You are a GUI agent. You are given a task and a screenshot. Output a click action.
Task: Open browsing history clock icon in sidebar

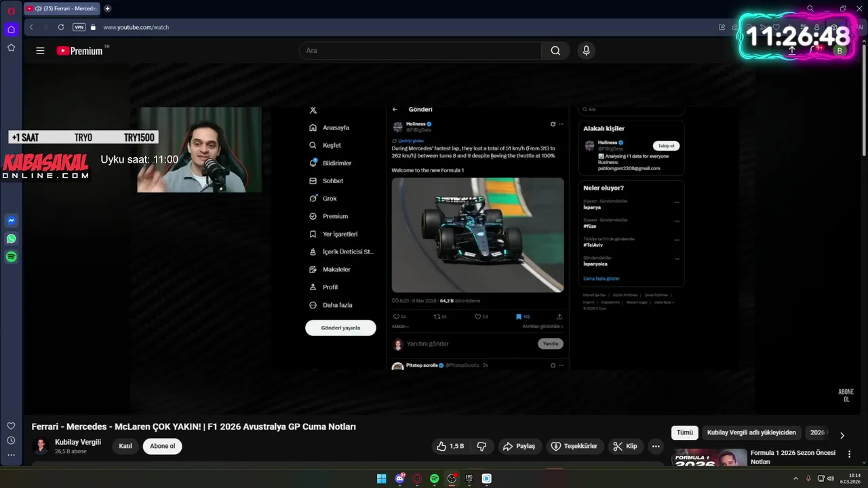[11, 441]
